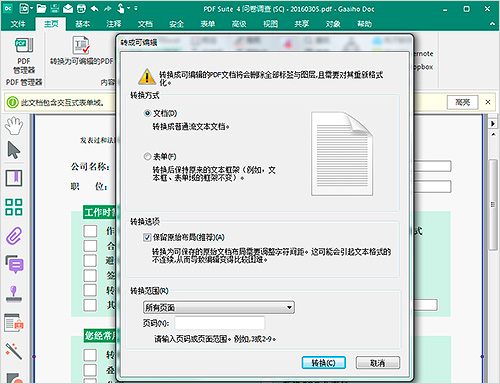The image size is (500, 384).
Task: Expand the right side panel arrow
Action: pyautogui.click(x=493, y=123)
